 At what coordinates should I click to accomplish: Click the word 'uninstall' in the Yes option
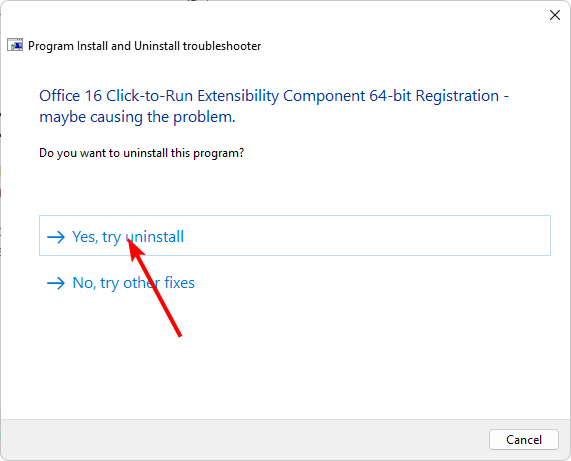(155, 237)
